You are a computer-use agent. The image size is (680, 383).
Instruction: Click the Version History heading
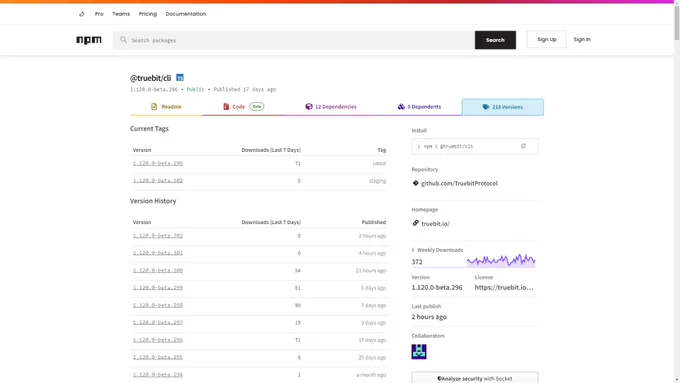point(153,201)
